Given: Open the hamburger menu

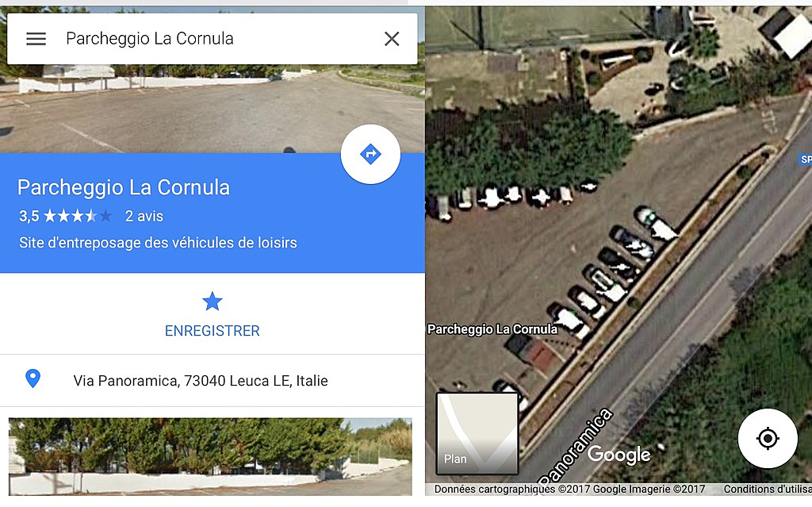Looking at the screenshot, I should coord(36,39).
